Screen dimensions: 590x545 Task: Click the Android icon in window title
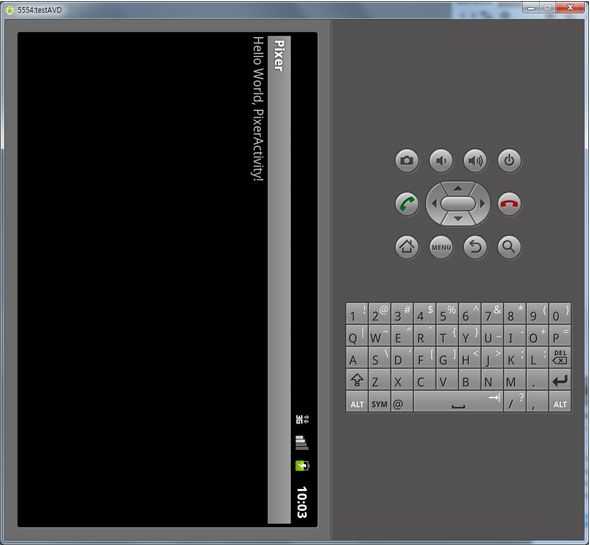pos(9,10)
